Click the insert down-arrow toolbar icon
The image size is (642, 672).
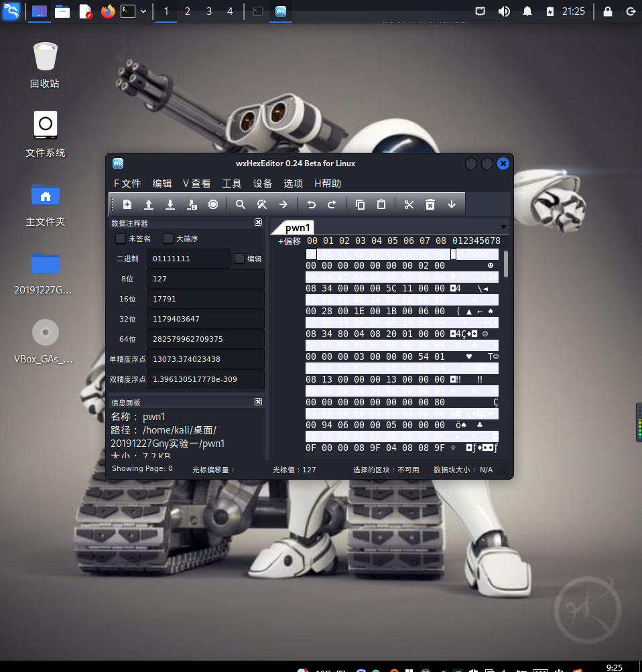(x=452, y=205)
